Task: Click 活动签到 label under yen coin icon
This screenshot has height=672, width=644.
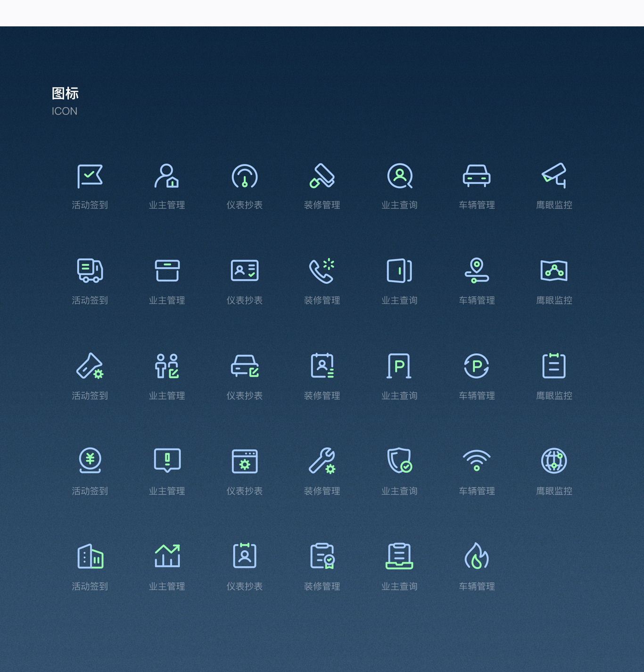Action: point(90,491)
